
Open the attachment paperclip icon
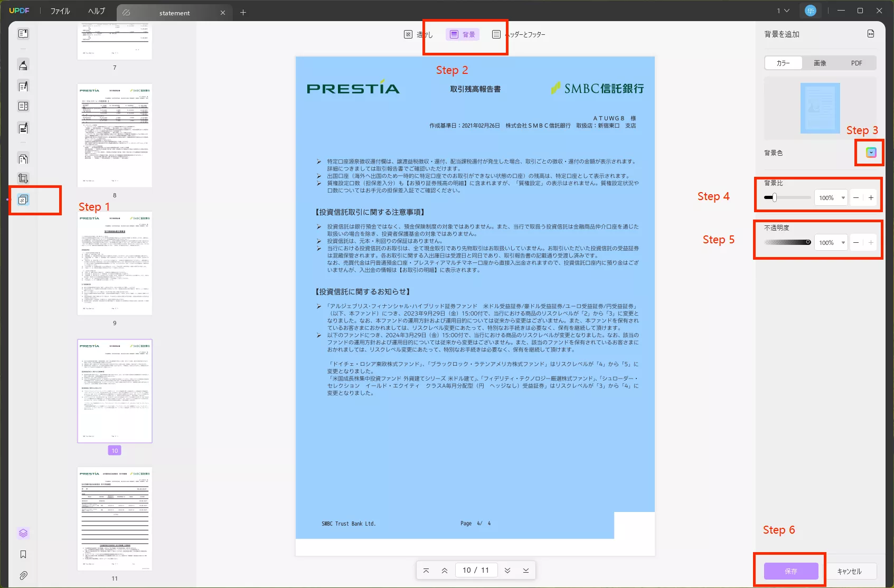click(23, 575)
